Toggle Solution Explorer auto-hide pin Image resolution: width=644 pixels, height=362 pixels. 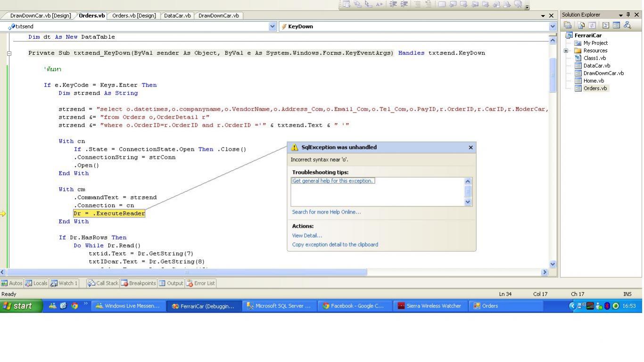(628, 15)
